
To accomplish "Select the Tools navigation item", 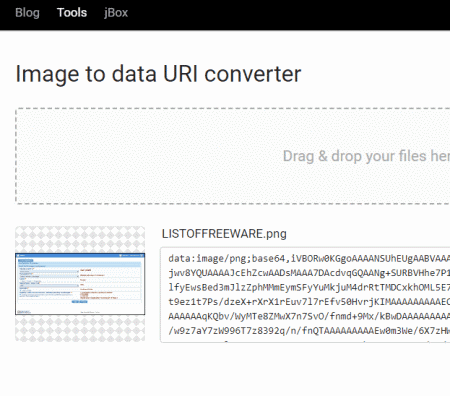I will click(72, 13).
